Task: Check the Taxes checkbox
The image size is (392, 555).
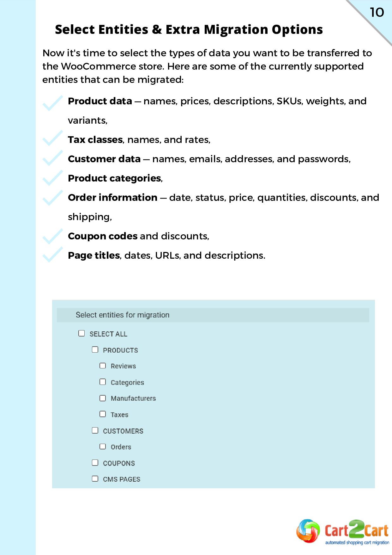Action: pos(103,414)
